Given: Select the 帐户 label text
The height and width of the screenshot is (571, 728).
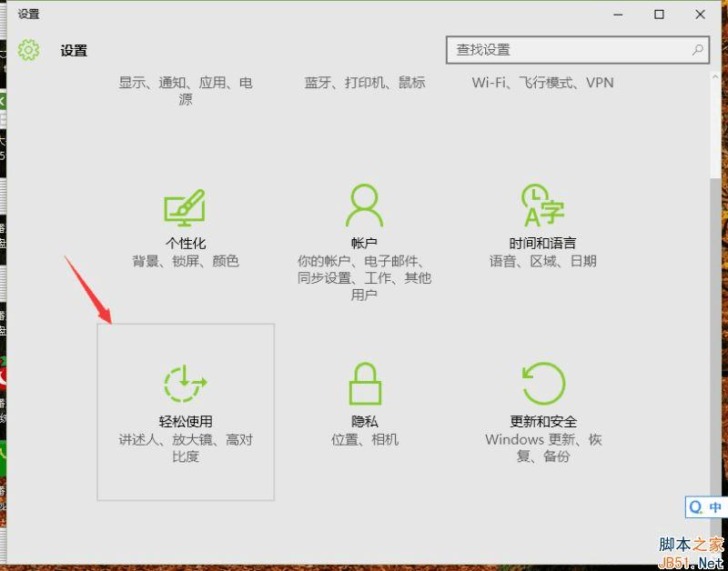Looking at the screenshot, I should click(x=365, y=243).
